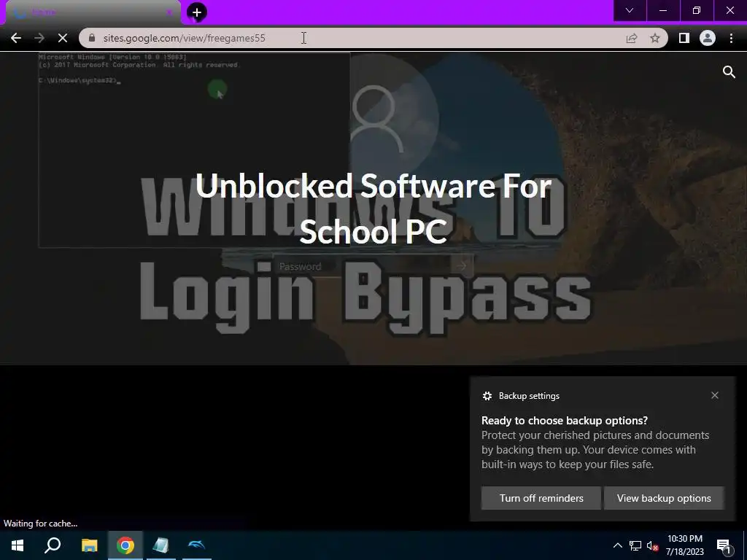Screen dimensions: 747x560
Task: Open a new browser tab
Action: (197, 12)
